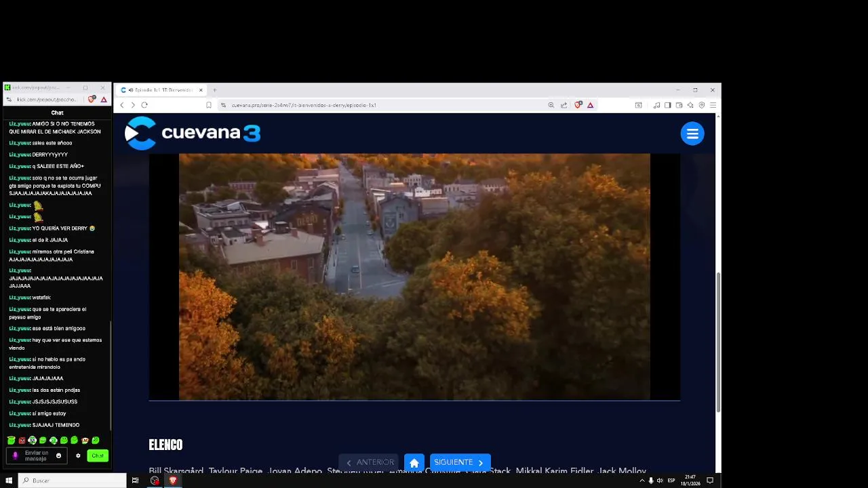Open the Cuevana blue hamburger menu

[x=692, y=134]
